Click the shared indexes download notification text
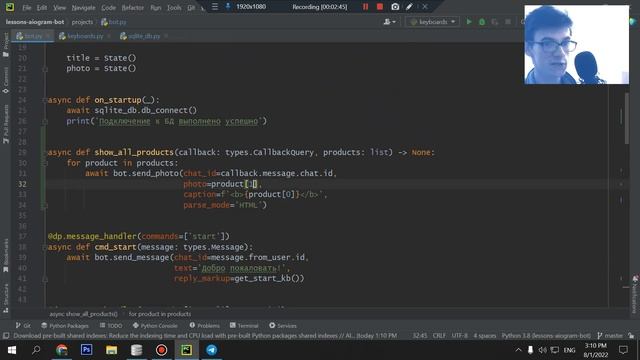The height and width of the screenshot is (360, 640). 205,336
